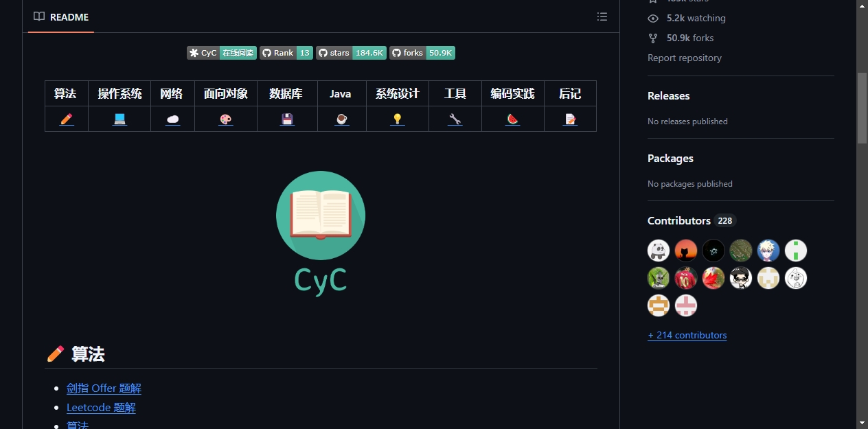The image size is (868, 429).
Task: Click the table header 编码实践
Action: click(x=512, y=93)
